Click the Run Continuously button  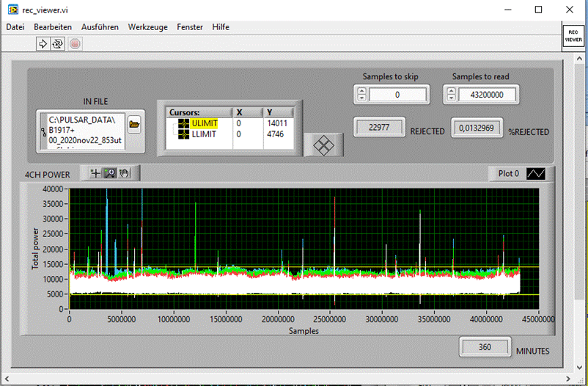[58, 44]
